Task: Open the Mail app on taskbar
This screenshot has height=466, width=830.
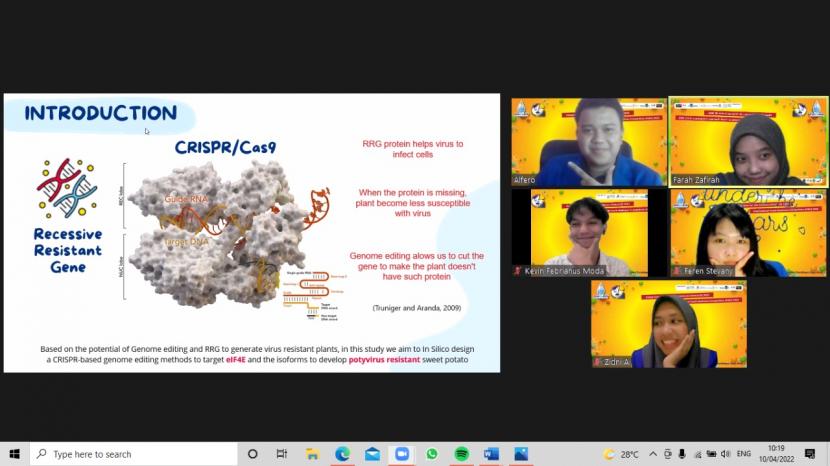Action: [372, 454]
